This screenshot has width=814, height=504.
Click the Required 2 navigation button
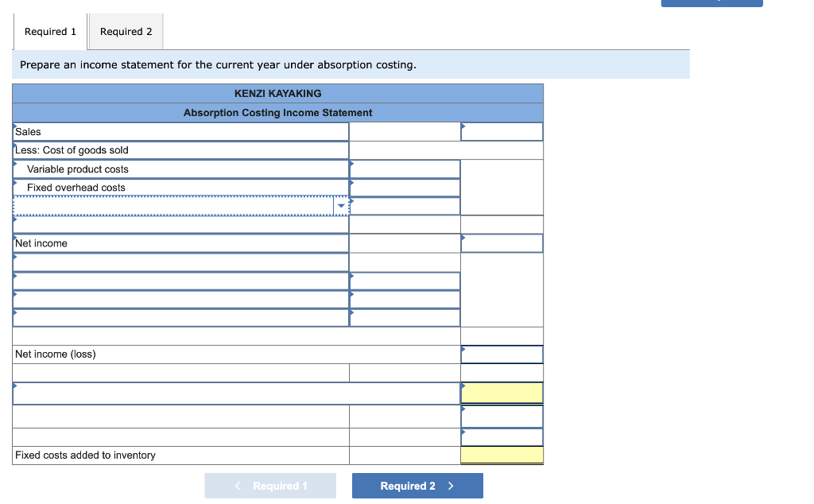tap(417, 485)
